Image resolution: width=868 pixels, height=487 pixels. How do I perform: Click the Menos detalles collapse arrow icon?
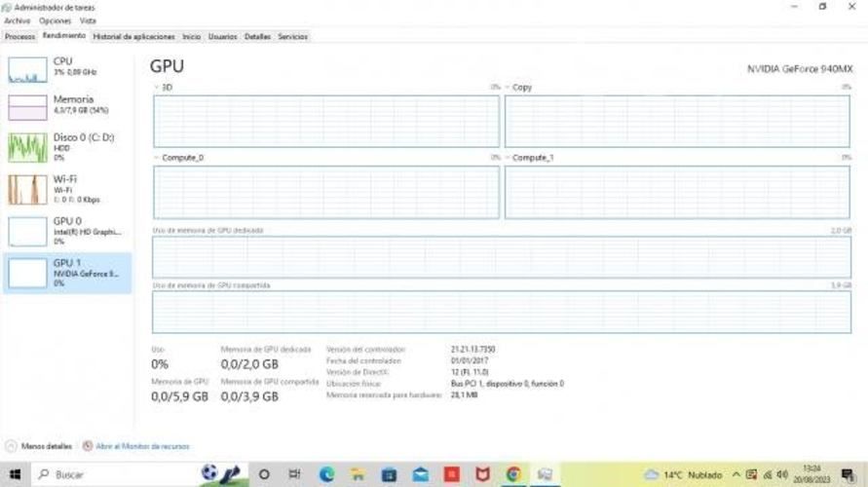11,446
